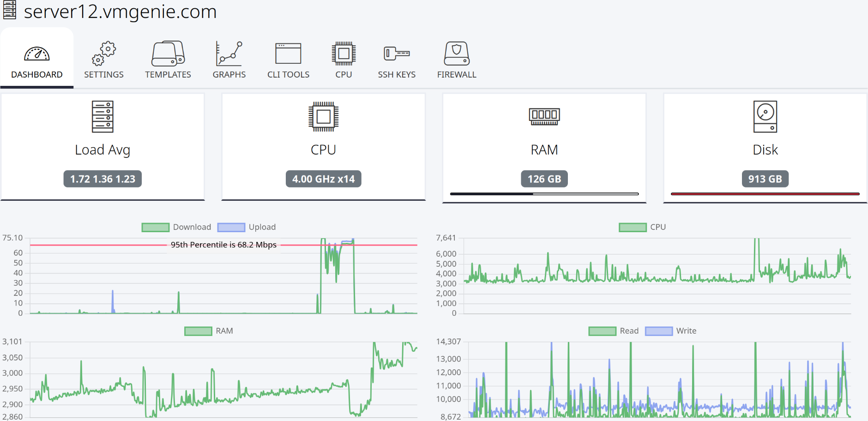868x421 pixels.
Task: Open the Firewall shield icon
Action: (457, 54)
